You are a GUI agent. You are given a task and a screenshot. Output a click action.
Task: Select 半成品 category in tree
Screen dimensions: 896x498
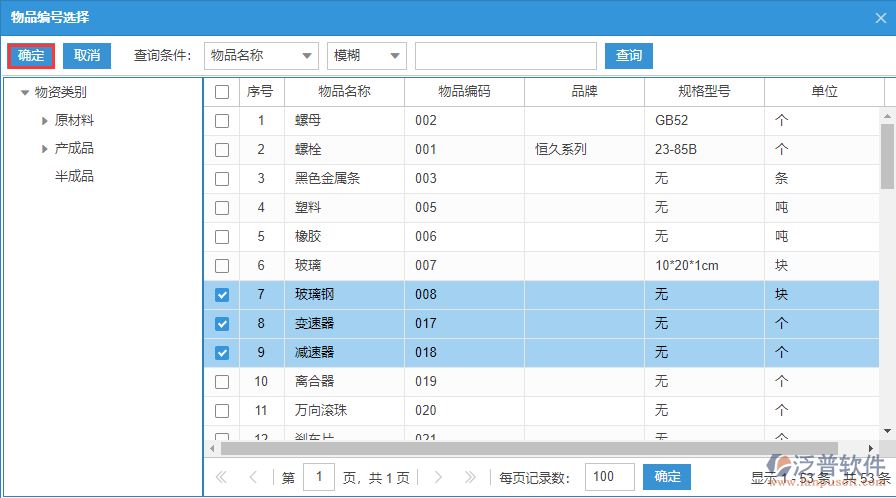(x=74, y=176)
